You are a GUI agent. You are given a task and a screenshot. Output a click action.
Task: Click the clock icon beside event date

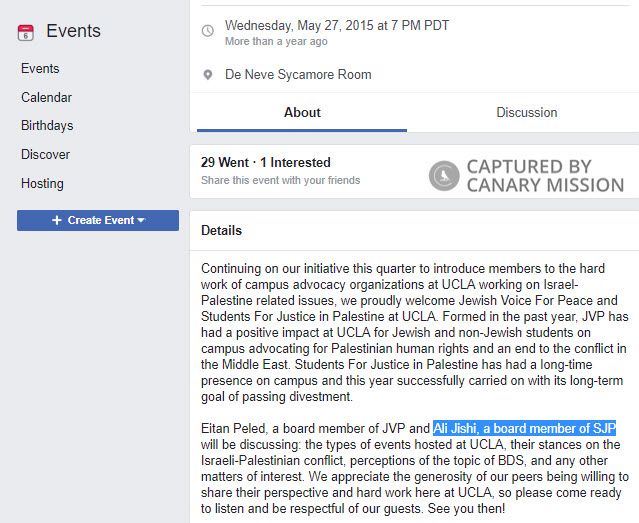[208, 31]
